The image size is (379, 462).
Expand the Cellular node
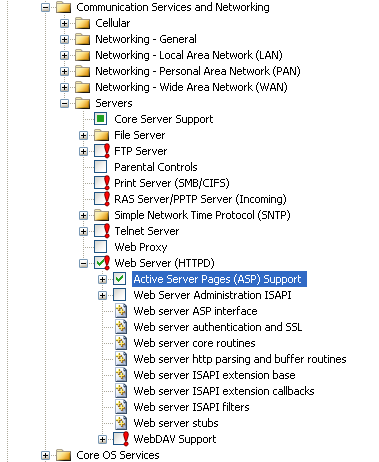click(64, 23)
